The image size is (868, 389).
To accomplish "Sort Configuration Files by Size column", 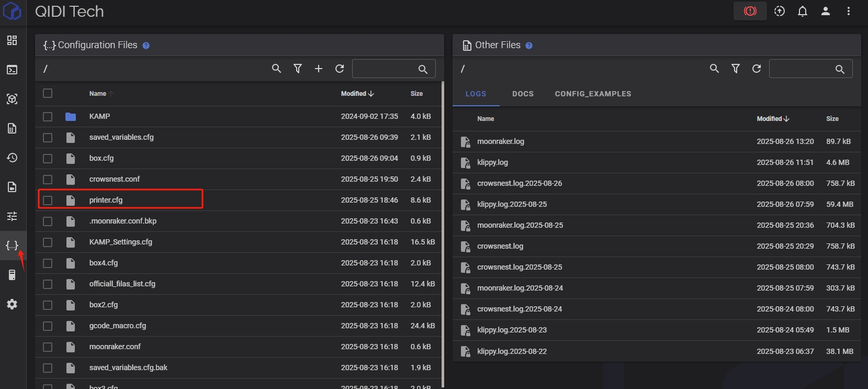I will click(416, 94).
